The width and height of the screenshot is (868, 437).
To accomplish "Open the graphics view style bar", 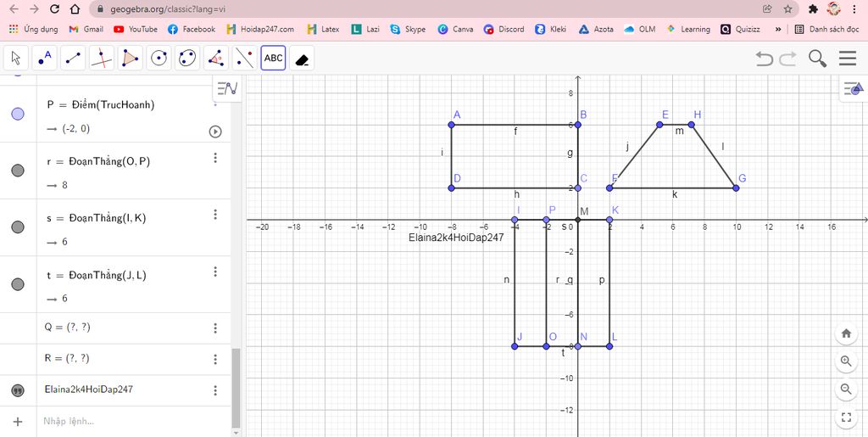I will pyautogui.click(x=854, y=88).
